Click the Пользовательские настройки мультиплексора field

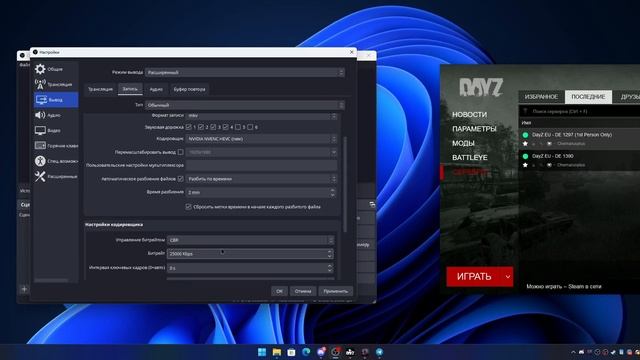click(262, 165)
